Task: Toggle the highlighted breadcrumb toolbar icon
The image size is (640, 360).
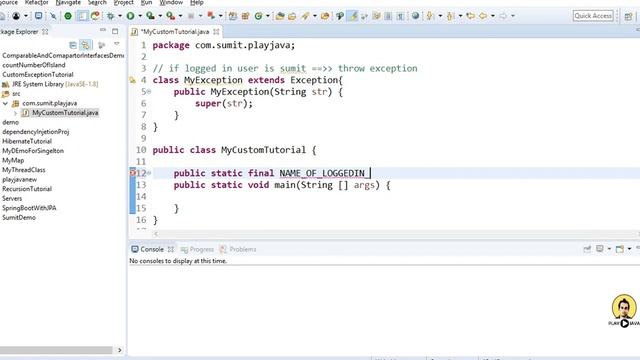Action: [82, 16]
